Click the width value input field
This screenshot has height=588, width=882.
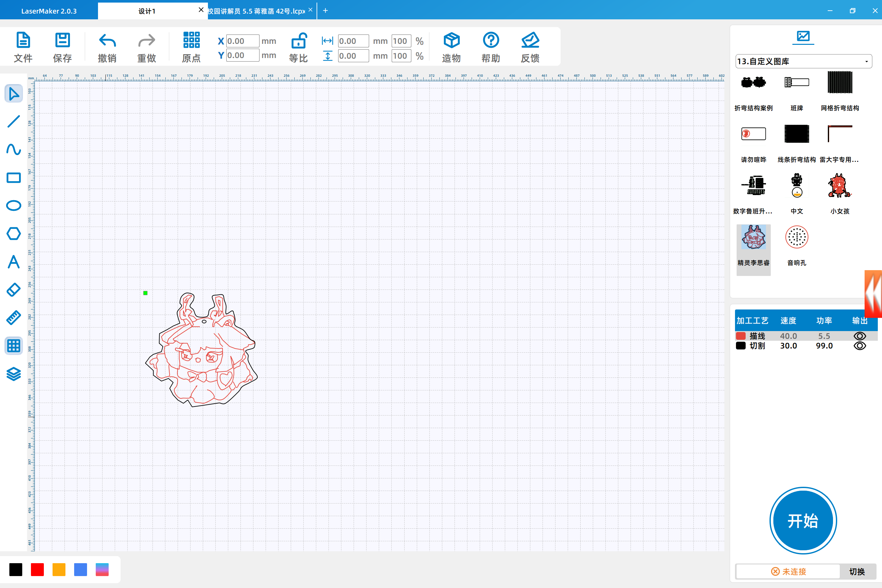(x=353, y=41)
